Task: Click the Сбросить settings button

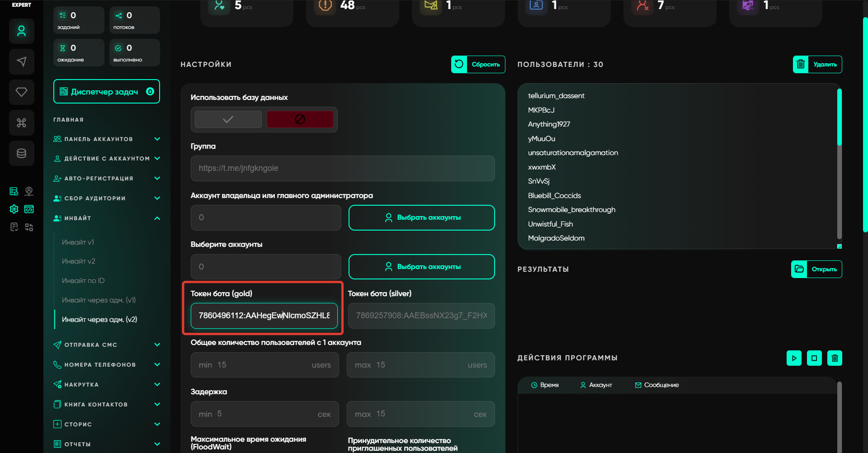Action: coord(478,64)
